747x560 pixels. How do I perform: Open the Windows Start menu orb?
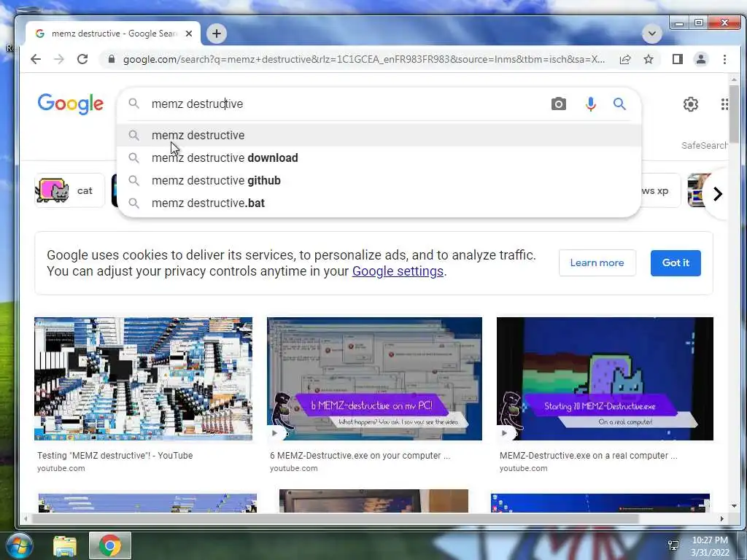pos(18,545)
